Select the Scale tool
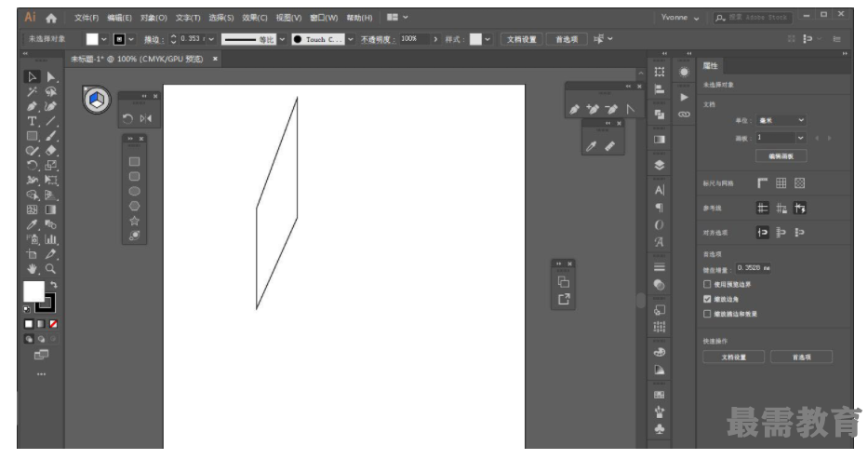The image size is (868, 459). tap(51, 166)
